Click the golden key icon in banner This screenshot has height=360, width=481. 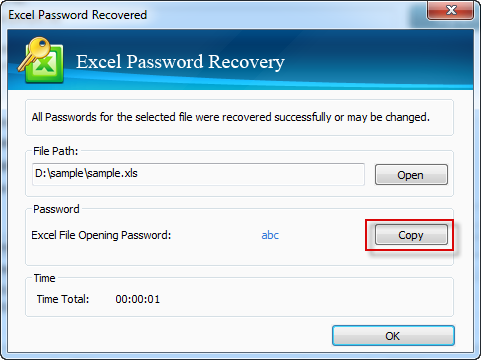point(33,53)
